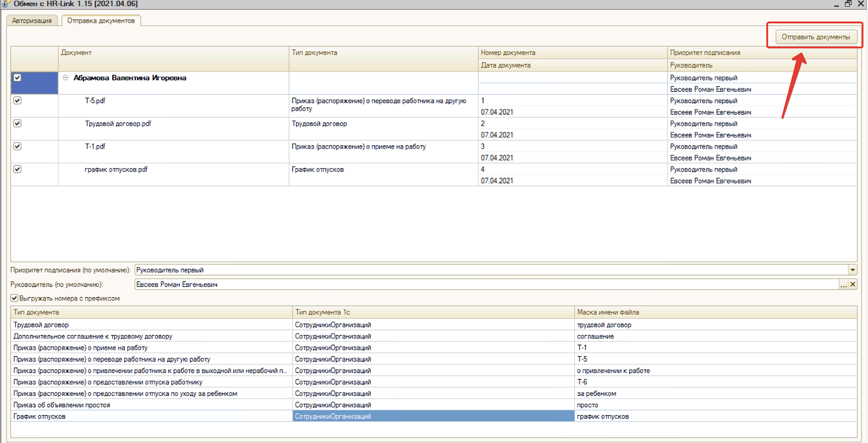This screenshot has width=868, height=443.
Task: Click the Документ column header
Action: [174, 59]
